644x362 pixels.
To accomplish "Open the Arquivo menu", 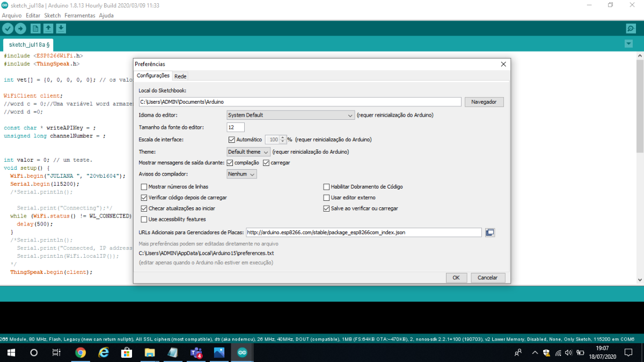I will click(x=12, y=16).
